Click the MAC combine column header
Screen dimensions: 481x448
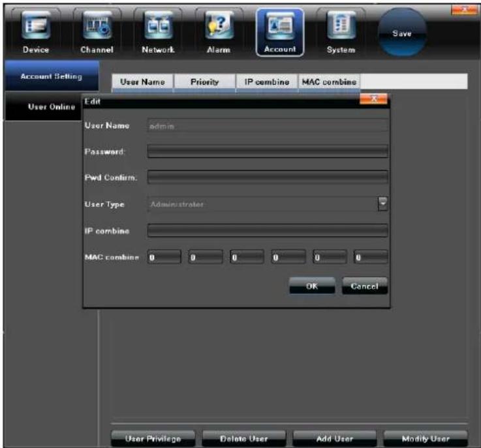[329, 82]
